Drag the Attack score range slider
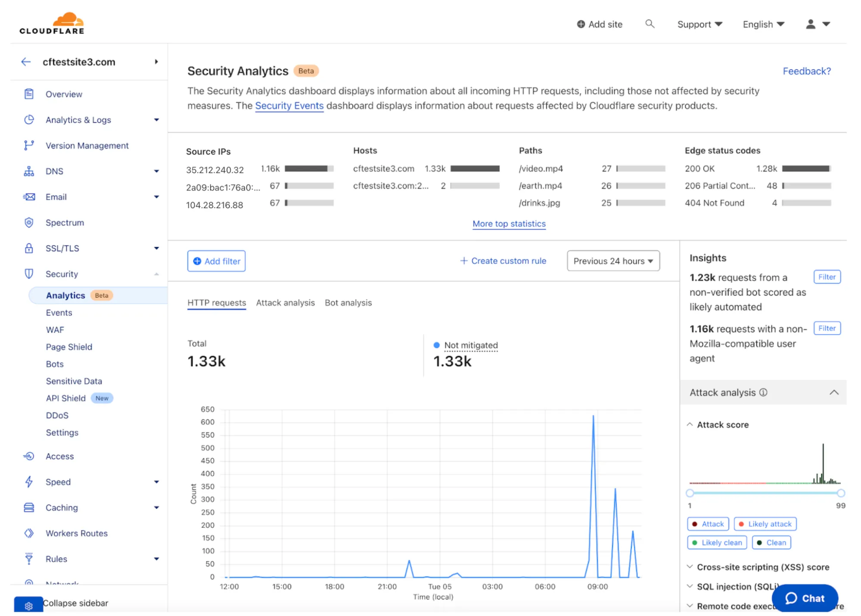This screenshot has height=616, width=861. pos(691,493)
